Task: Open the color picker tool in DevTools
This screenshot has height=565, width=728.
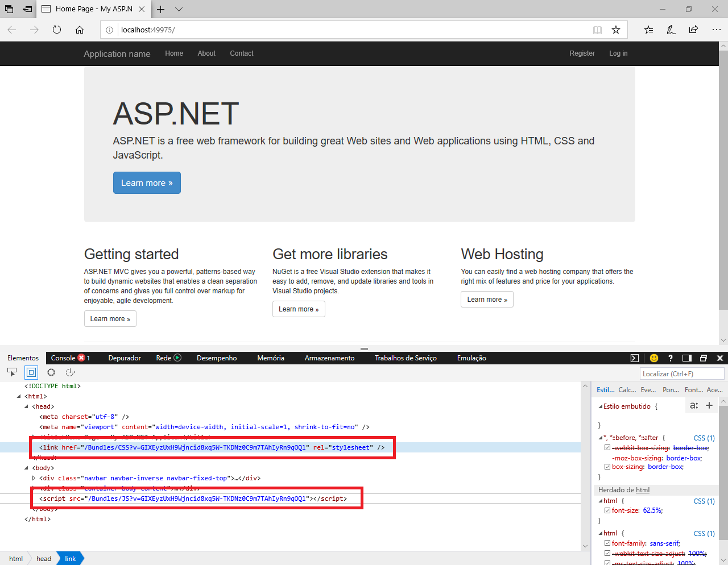Action: (x=51, y=372)
